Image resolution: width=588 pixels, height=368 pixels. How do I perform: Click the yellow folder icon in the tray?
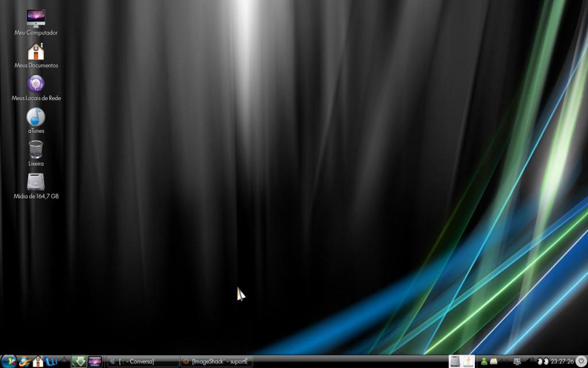point(493,362)
